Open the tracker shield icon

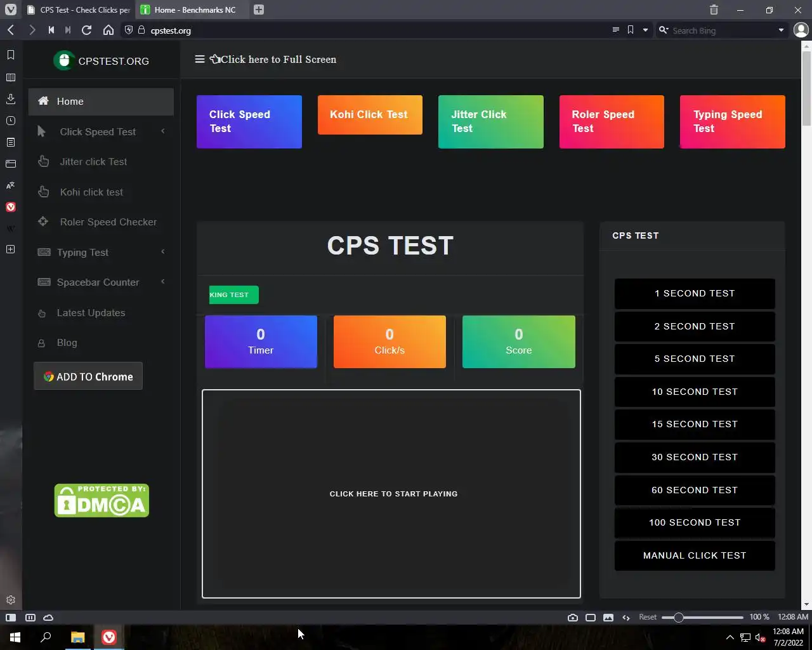(x=128, y=30)
